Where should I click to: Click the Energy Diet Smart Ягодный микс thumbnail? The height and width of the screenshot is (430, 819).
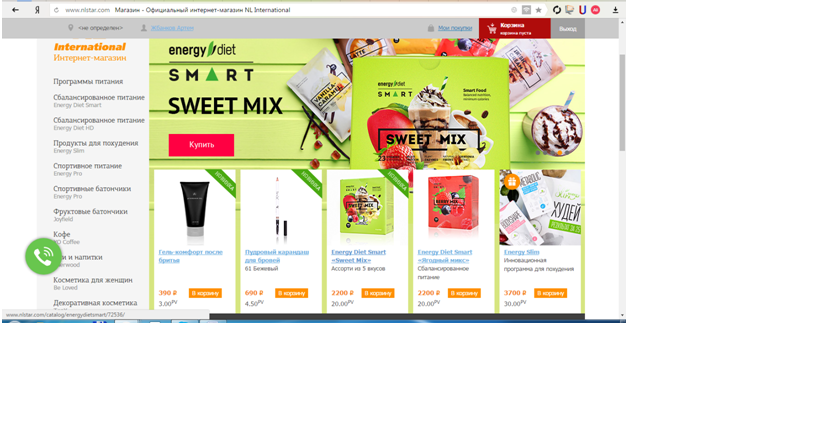tap(453, 208)
